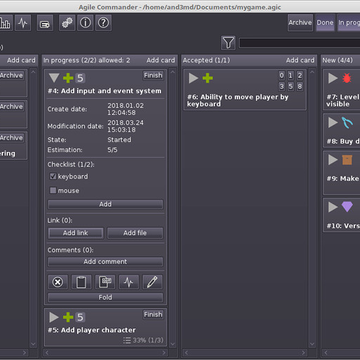Click the funnel filter icon
This screenshot has height=360, width=360.
click(228, 43)
